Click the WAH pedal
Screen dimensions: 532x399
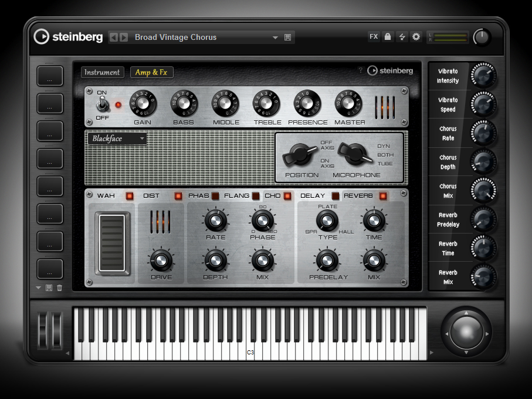click(x=112, y=243)
